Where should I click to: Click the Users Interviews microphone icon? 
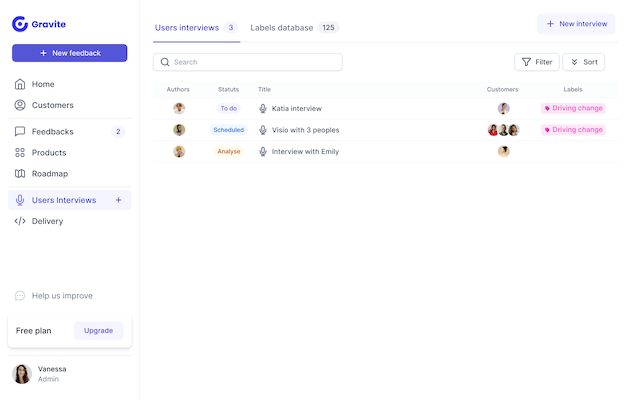(x=20, y=200)
